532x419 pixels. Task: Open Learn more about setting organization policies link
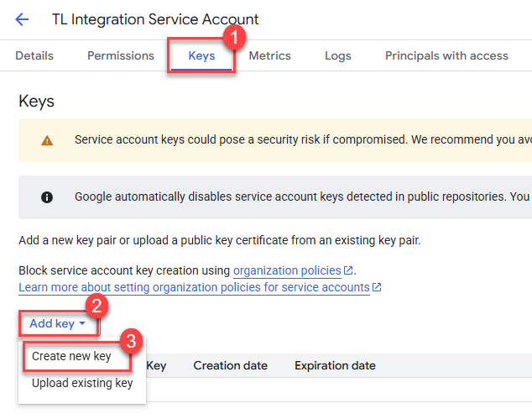click(x=194, y=288)
